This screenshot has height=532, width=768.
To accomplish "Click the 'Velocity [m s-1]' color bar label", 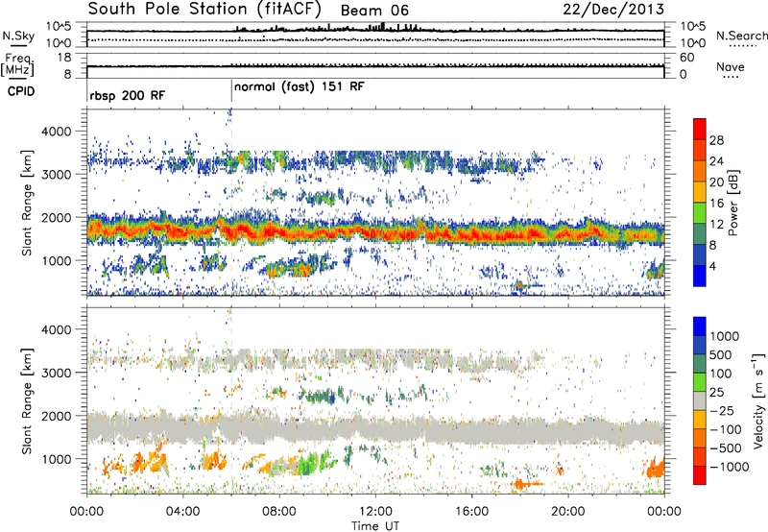I will click(758, 400).
